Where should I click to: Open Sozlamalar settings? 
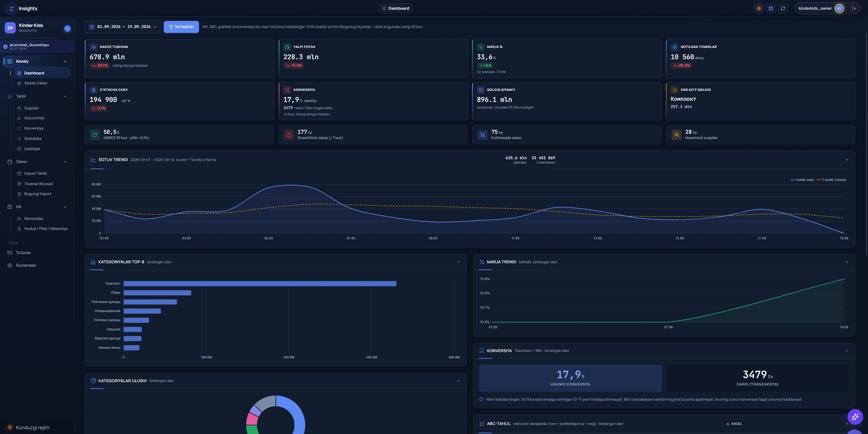37,265
